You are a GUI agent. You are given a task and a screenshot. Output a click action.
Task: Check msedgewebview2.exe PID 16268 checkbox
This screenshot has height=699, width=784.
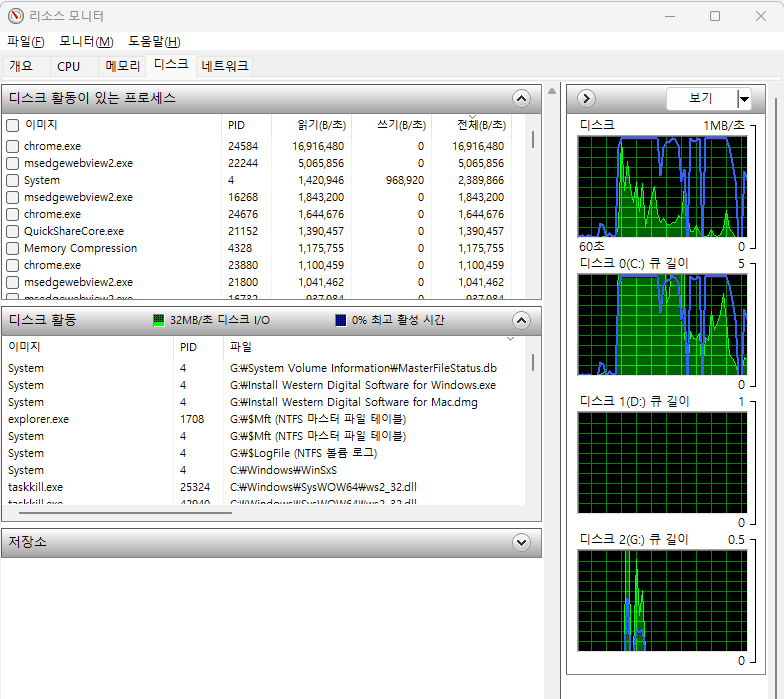(x=12, y=197)
